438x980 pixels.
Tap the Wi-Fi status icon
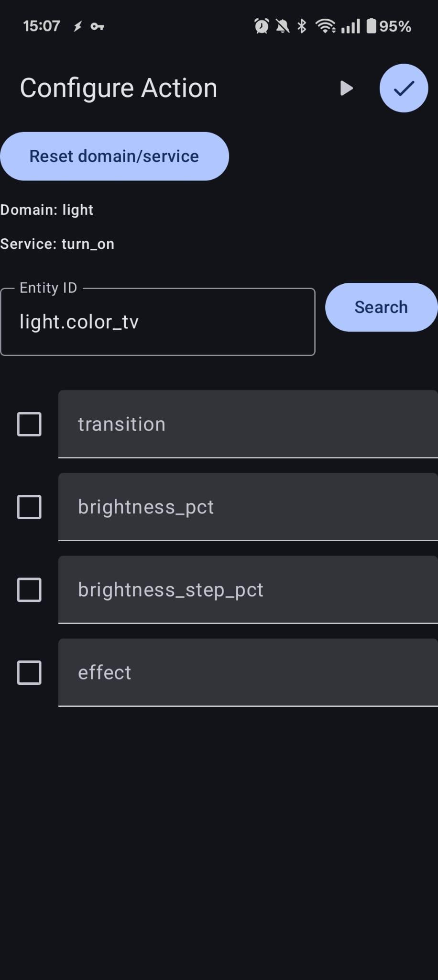click(x=325, y=26)
